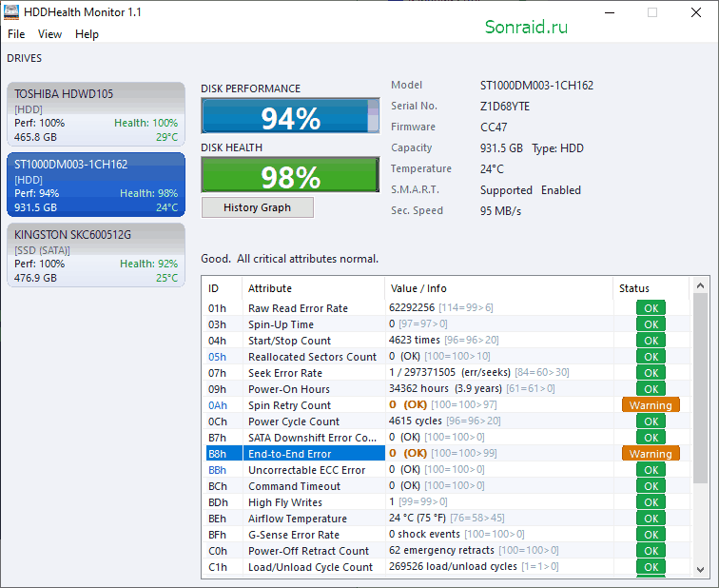
Task: Select the Spin Retry Count attribute
Action: [447, 405]
